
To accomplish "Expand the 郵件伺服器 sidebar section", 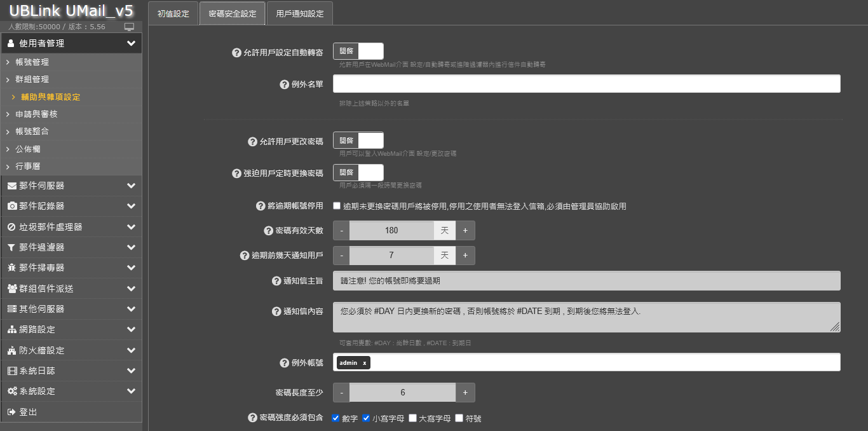I will coord(71,186).
